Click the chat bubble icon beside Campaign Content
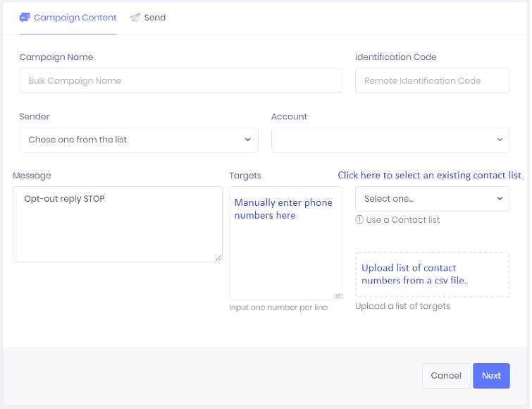Viewport: 532px width, 409px height. click(25, 18)
